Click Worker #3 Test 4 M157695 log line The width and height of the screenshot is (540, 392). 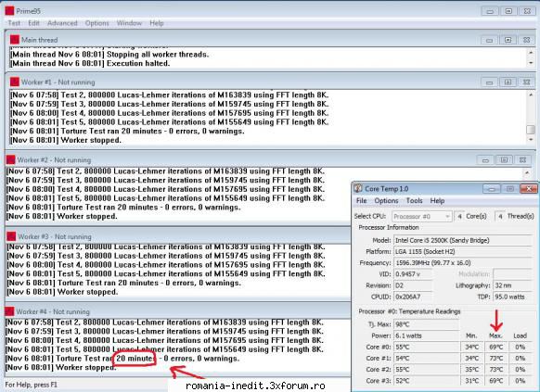coord(166,265)
